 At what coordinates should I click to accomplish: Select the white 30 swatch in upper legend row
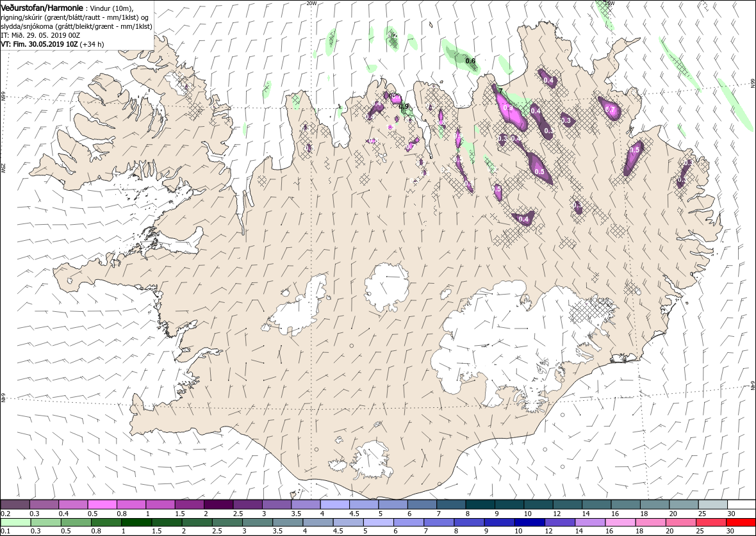(741, 504)
